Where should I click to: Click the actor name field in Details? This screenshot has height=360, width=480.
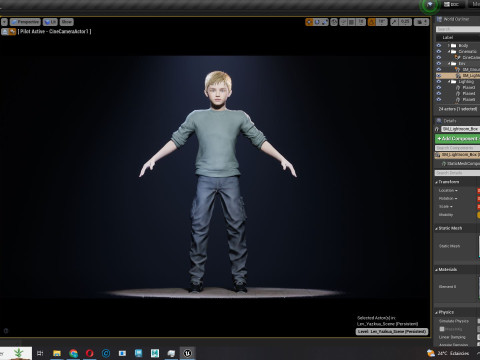(x=460, y=129)
